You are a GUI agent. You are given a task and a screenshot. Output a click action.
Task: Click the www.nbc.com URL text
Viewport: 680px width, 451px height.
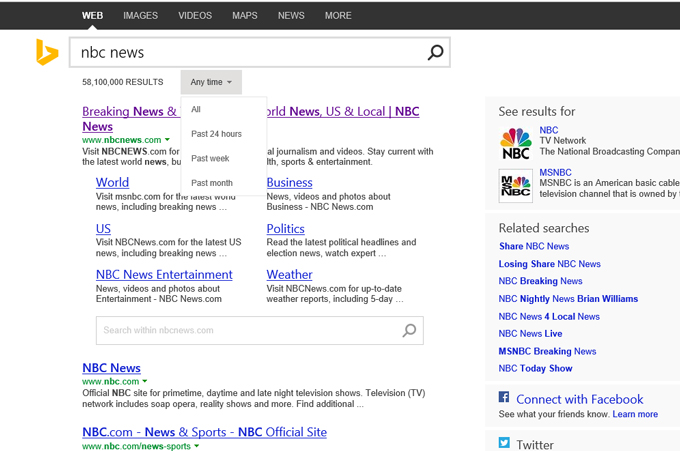point(111,381)
